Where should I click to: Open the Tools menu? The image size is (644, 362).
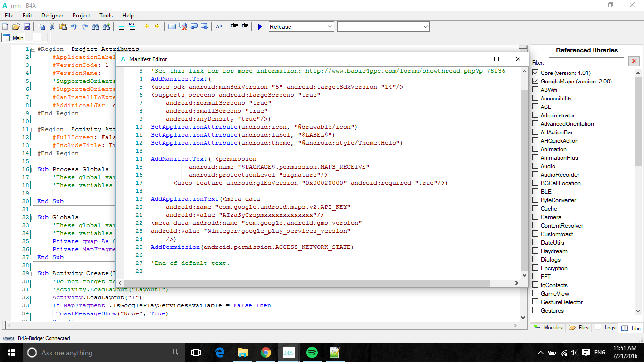(x=106, y=16)
